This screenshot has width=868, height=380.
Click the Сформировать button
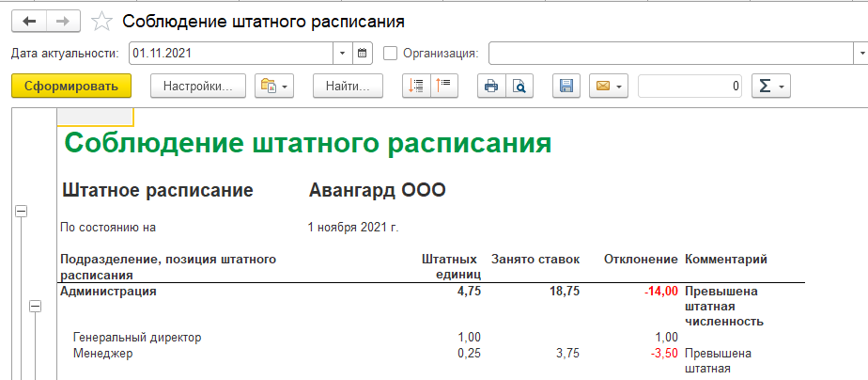(x=71, y=87)
